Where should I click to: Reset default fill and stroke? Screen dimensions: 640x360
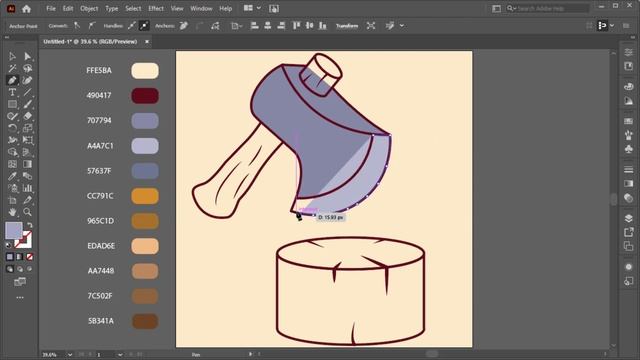(x=8, y=245)
